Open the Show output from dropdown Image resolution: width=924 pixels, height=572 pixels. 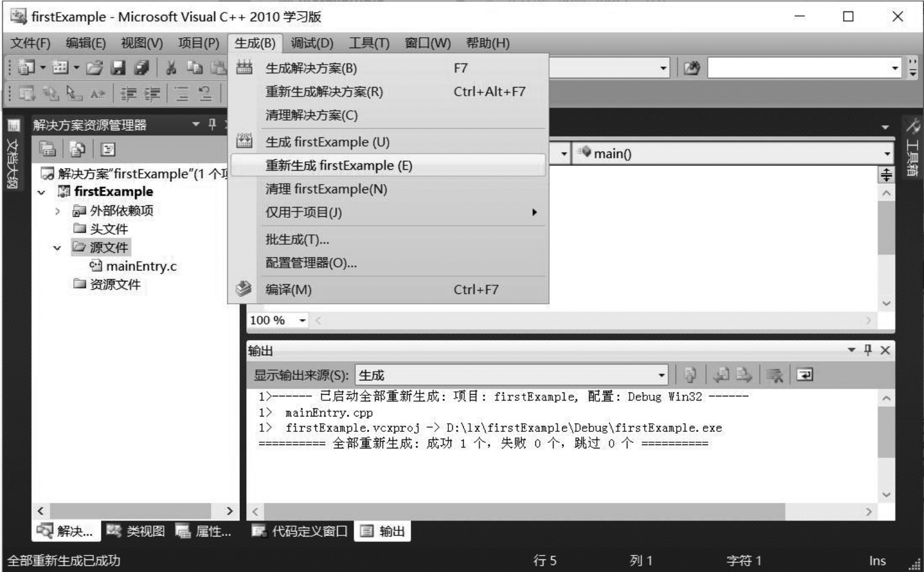662,375
